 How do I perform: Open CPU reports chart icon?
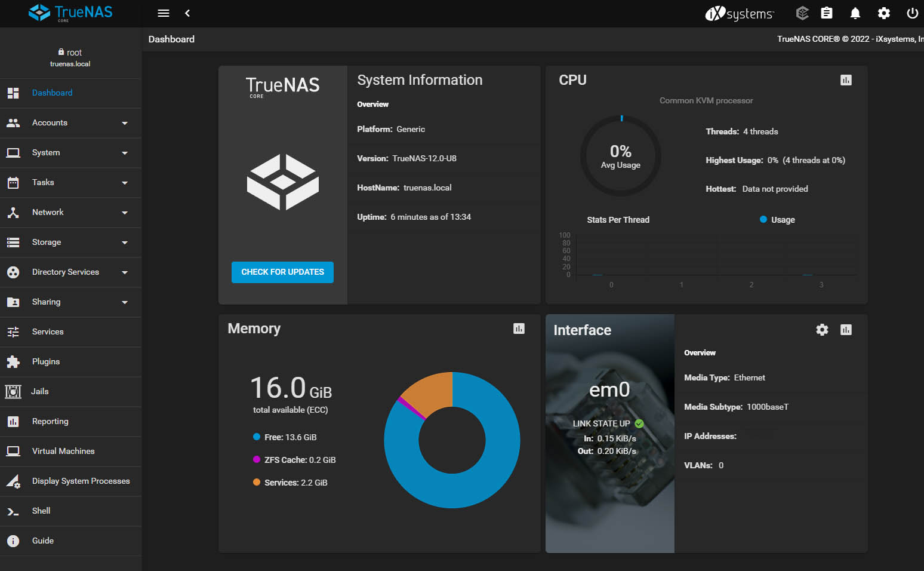846,80
